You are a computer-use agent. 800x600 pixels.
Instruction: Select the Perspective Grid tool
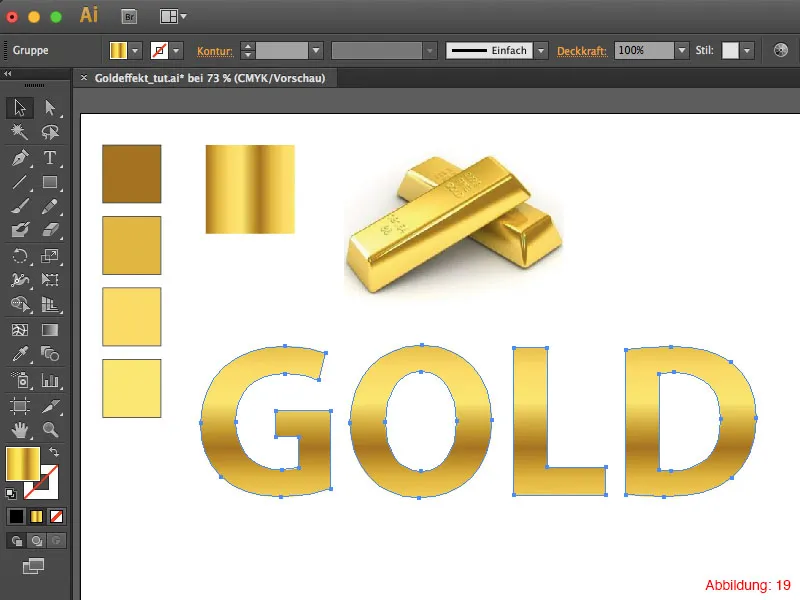(50, 304)
